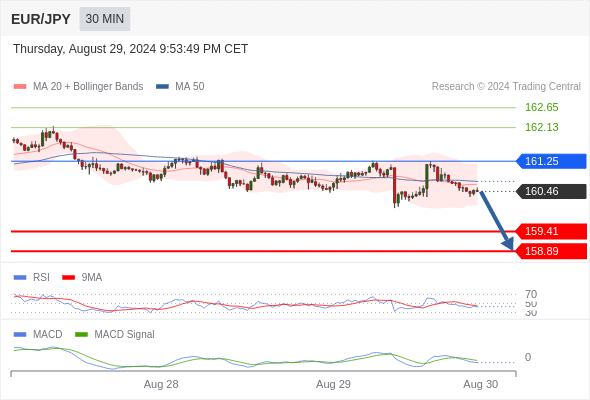The width and height of the screenshot is (590, 400).
Task: Click the 159.41 red support tag
Action: click(x=551, y=231)
